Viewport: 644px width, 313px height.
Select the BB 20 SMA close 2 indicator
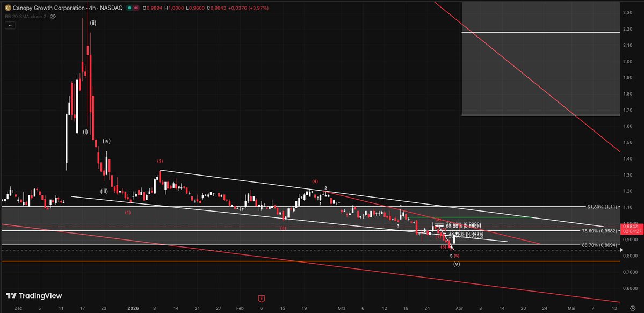25,17
